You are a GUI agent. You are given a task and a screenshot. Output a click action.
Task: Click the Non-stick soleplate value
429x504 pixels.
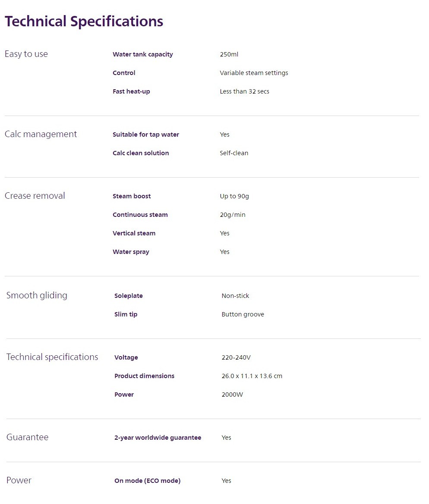tap(235, 296)
